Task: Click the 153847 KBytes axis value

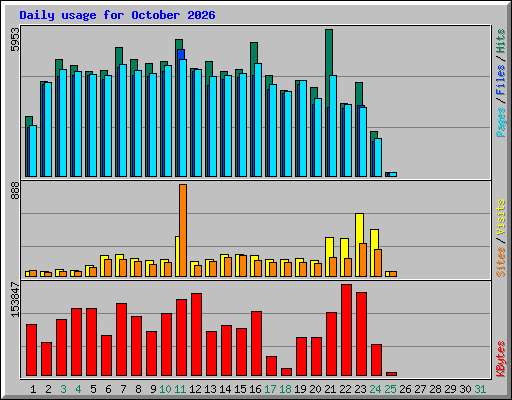Action: pyautogui.click(x=15, y=299)
